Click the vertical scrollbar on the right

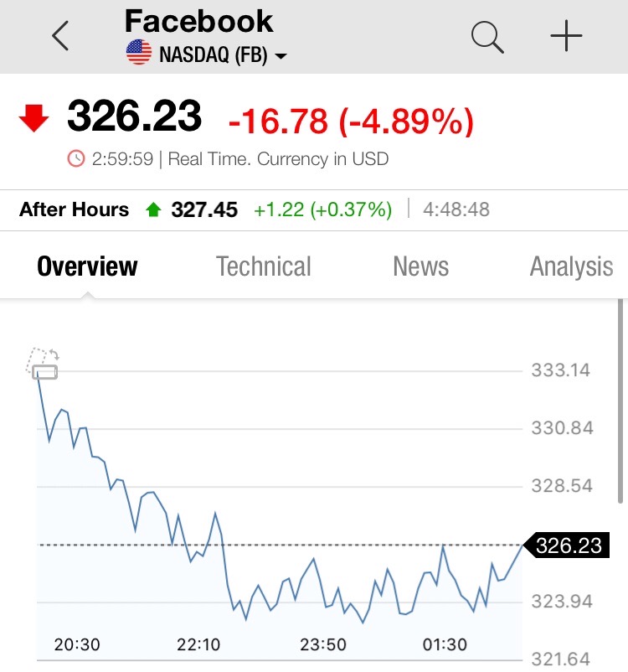(620, 402)
